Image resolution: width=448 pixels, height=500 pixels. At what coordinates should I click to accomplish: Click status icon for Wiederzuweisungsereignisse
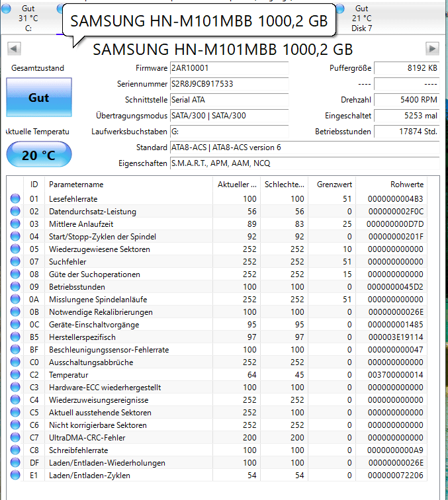pyautogui.click(x=15, y=399)
